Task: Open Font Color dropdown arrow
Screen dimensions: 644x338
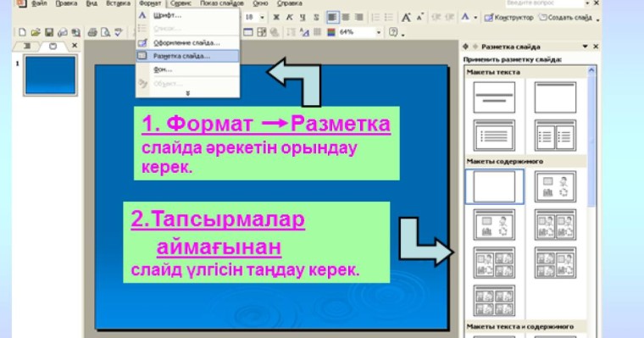Action: click(475, 18)
